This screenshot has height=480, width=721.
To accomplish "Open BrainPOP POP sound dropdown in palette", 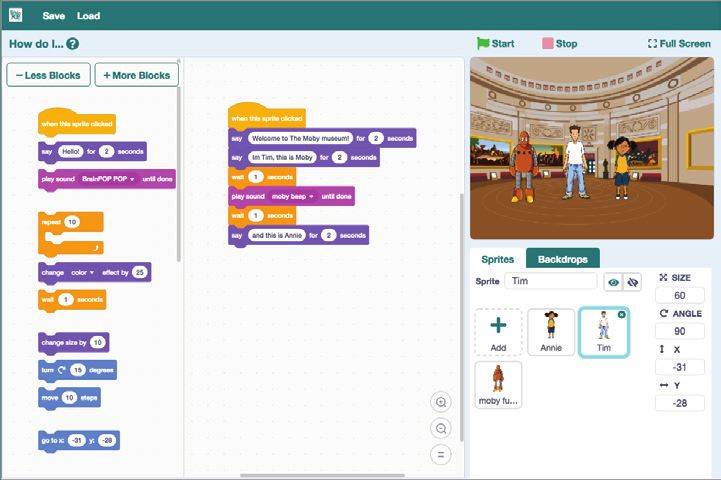I will coord(108,179).
